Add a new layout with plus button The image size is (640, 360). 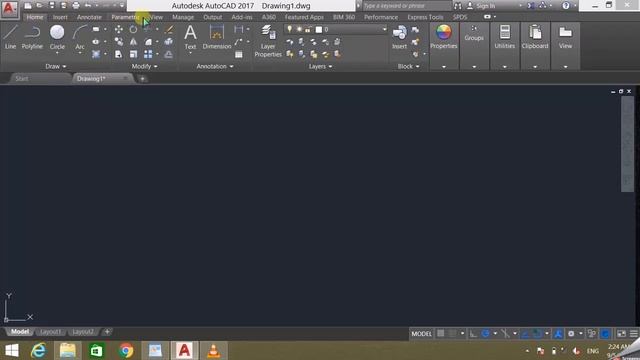[x=107, y=332]
